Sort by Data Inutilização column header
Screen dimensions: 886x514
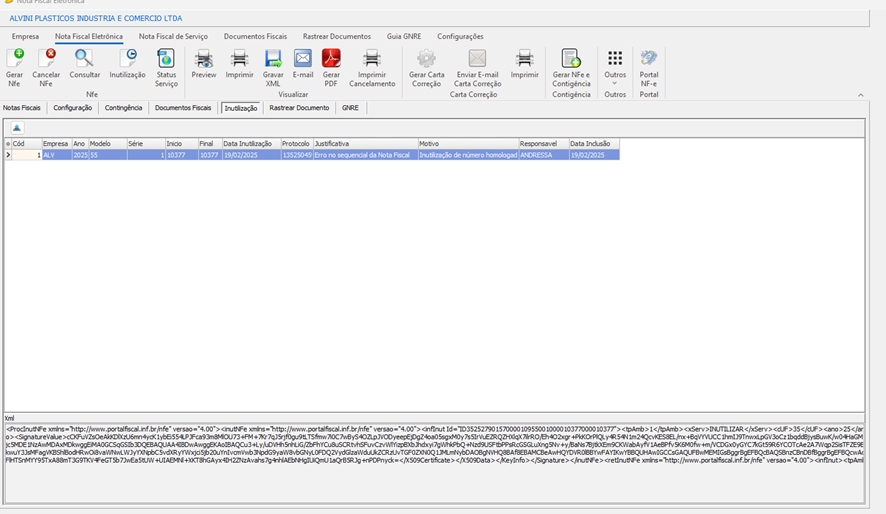pyautogui.click(x=250, y=144)
